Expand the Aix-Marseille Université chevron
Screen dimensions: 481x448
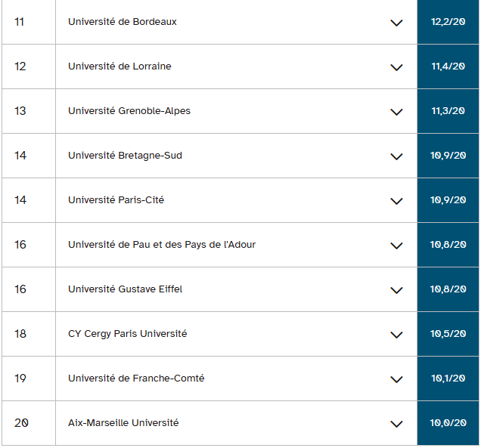pos(396,424)
